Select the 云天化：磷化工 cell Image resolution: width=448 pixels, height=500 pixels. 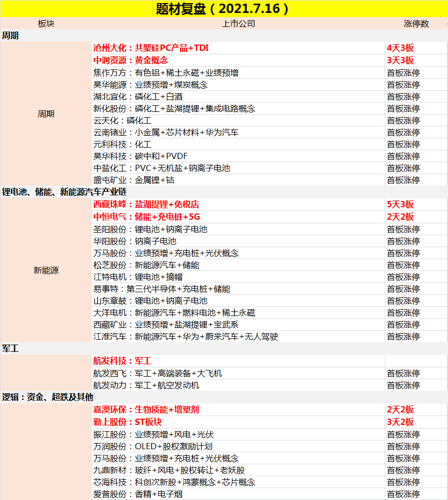[x=238, y=121]
